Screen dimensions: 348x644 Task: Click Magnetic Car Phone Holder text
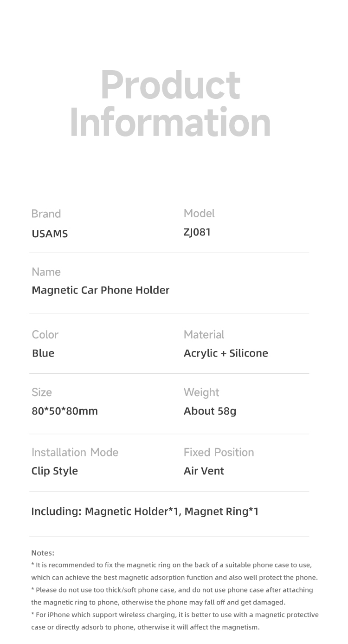(x=100, y=291)
